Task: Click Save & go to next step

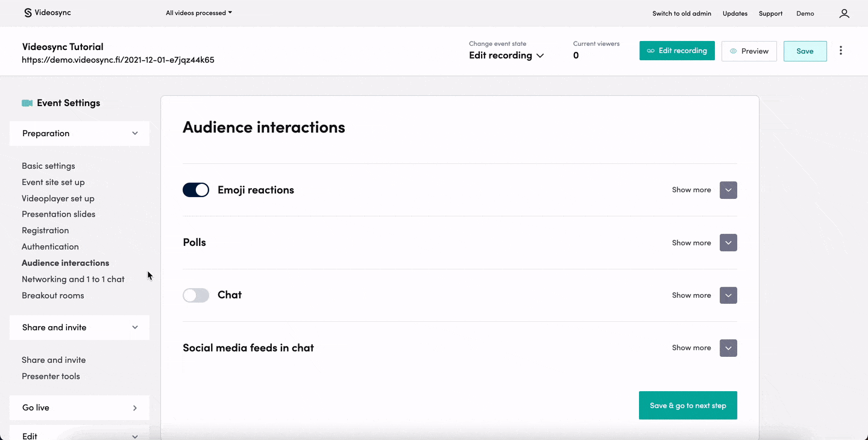Action: 688,405
